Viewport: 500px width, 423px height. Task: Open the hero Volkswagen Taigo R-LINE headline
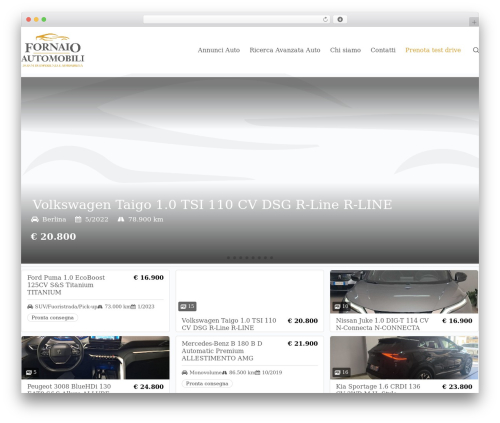coord(212,204)
